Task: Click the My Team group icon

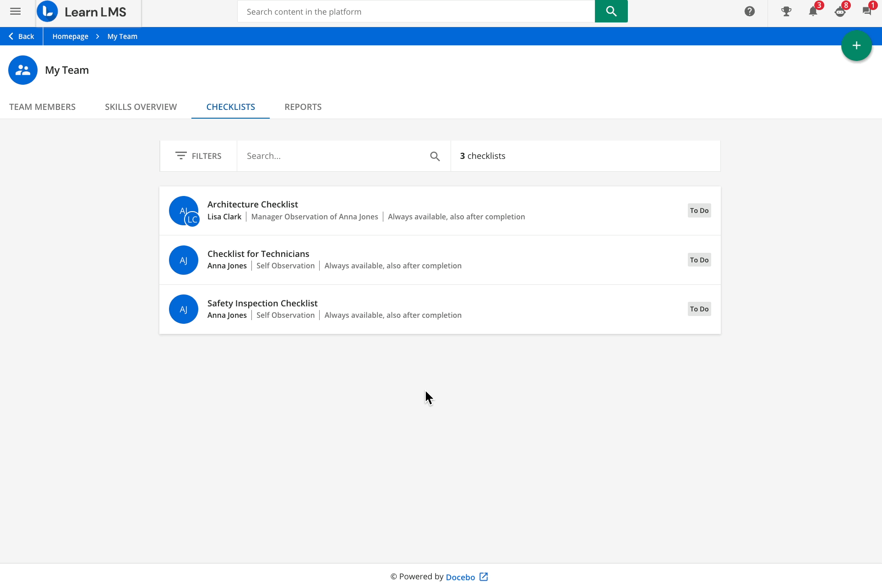Action: (23, 70)
